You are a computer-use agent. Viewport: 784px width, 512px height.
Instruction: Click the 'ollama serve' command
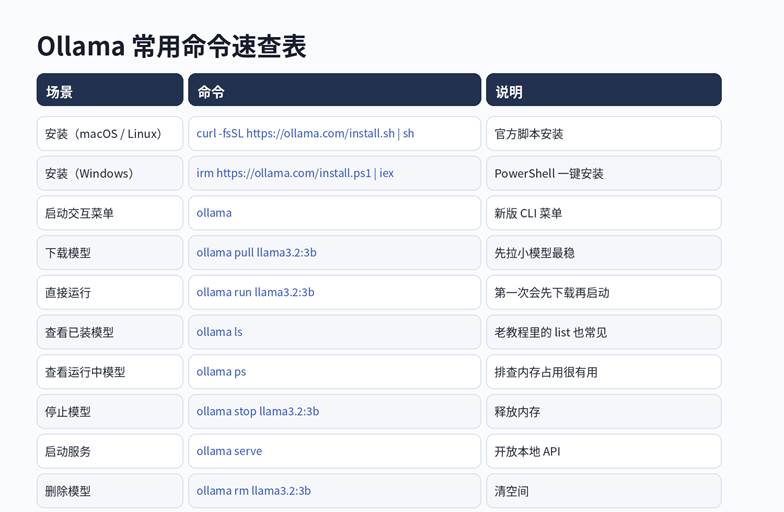229,451
